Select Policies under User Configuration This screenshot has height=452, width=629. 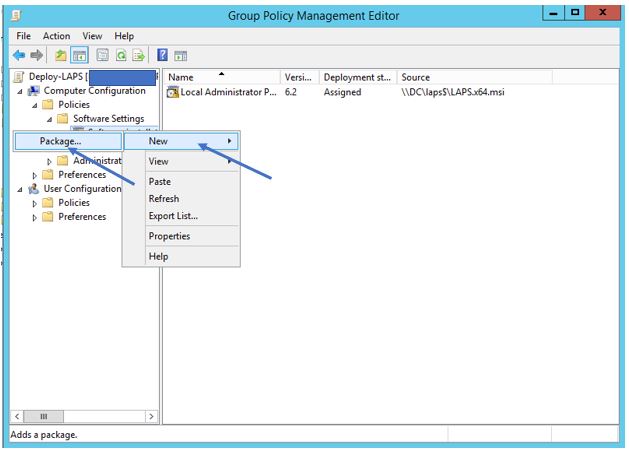[x=74, y=203]
